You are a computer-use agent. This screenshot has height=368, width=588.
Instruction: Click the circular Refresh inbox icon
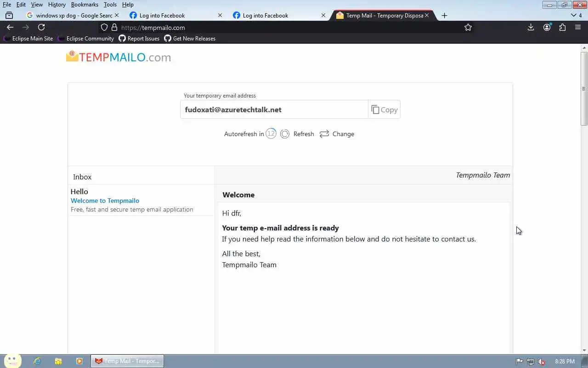285,134
